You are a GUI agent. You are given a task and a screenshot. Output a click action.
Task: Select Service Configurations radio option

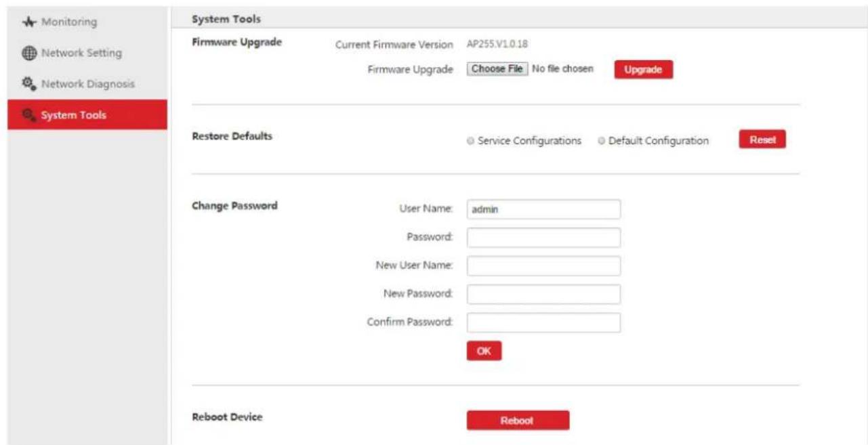(x=470, y=141)
